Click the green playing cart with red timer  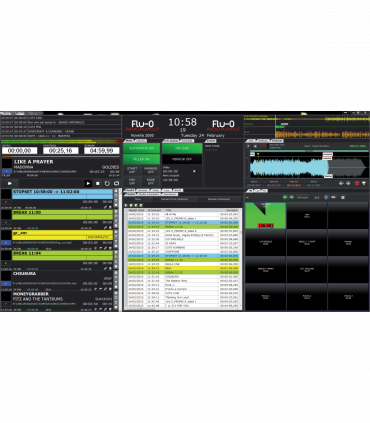click(x=266, y=215)
